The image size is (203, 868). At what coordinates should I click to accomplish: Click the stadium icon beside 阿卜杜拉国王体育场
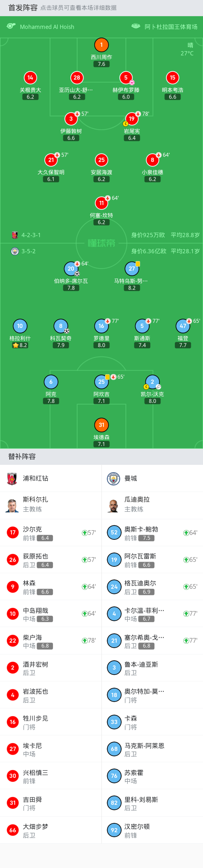tap(136, 26)
